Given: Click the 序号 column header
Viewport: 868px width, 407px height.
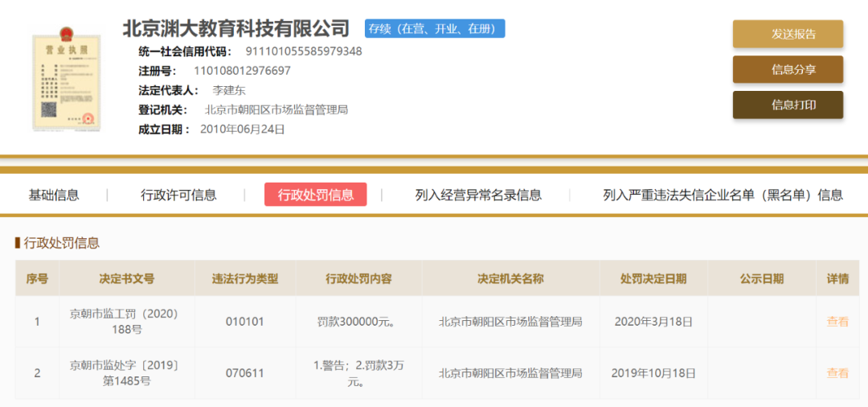Looking at the screenshot, I should (x=37, y=278).
